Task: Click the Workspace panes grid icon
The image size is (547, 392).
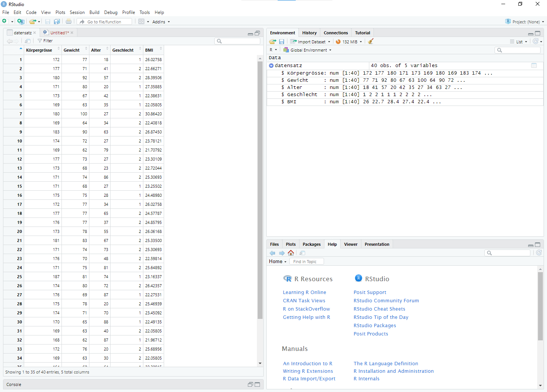Action: click(141, 21)
